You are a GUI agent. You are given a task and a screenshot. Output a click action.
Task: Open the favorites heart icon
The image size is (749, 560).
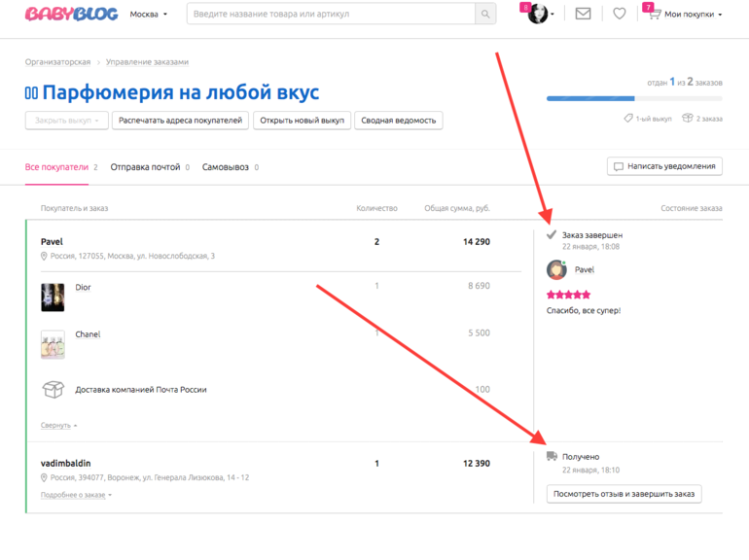point(620,15)
